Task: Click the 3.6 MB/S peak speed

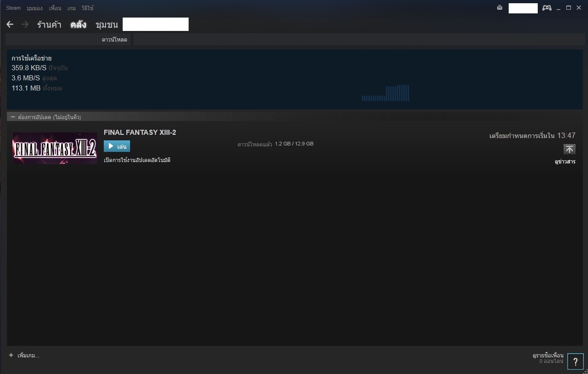Action: pos(26,78)
